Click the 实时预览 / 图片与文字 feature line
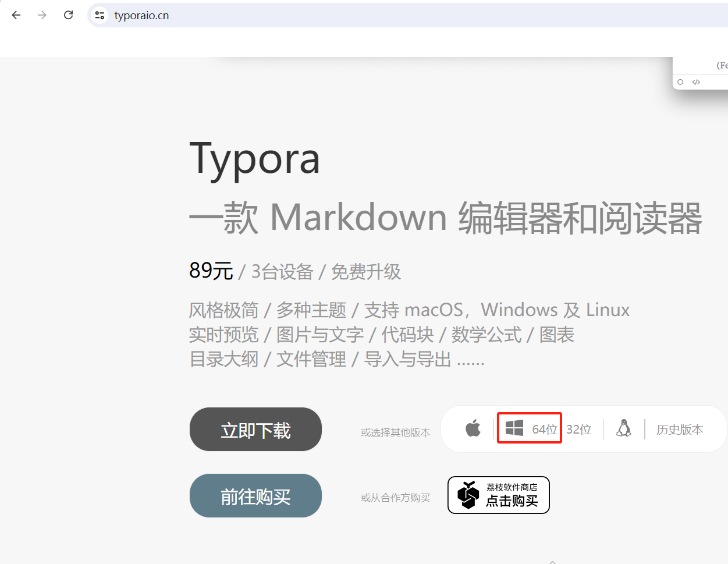The image size is (728, 564). coord(382,335)
